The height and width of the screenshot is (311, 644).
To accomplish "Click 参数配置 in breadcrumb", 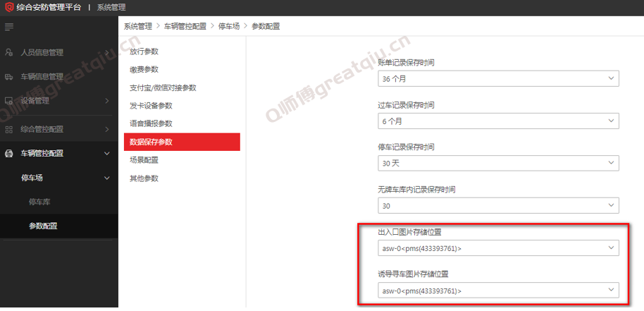I will point(266,27).
